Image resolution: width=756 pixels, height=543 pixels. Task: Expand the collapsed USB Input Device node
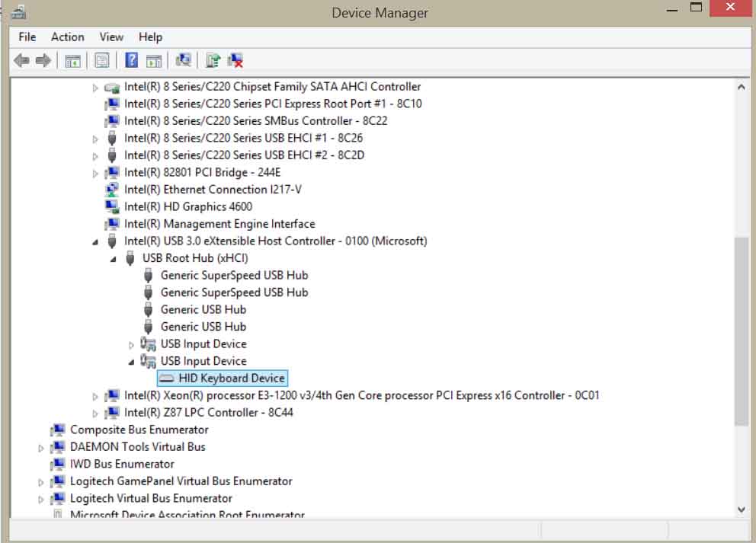131,345
